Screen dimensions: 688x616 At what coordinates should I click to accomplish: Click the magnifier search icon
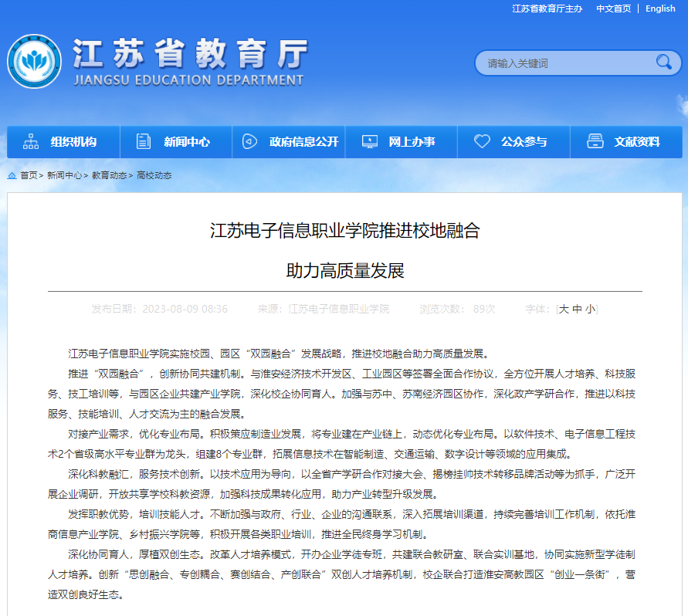664,63
